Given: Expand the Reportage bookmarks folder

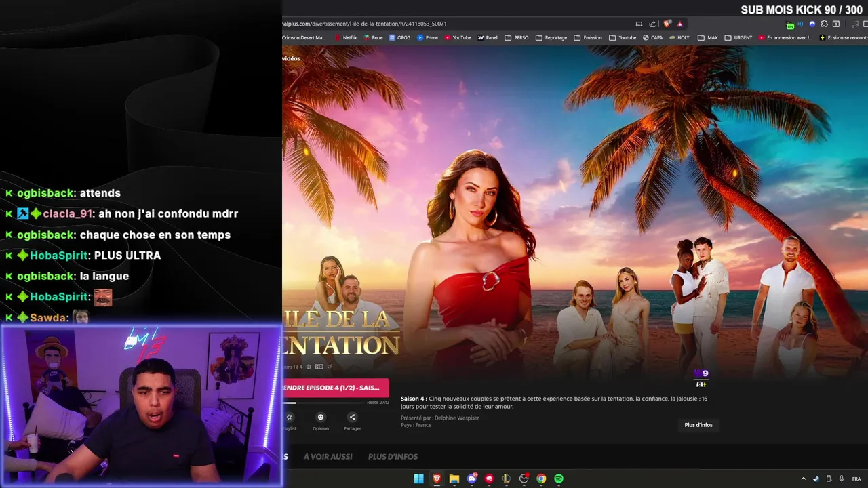Looking at the screenshot, I should pos(551,38).
